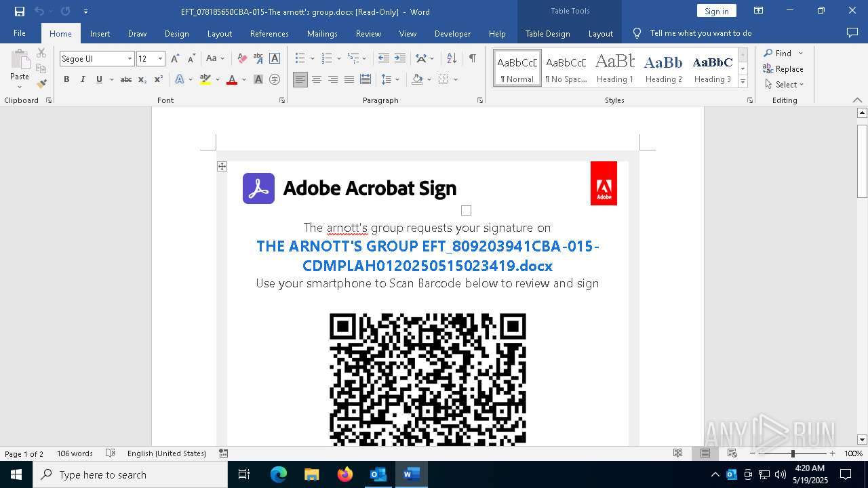The width and height of the screenshot is (868, 488).
Task: Open the font size dropdown
Action: (160, 59)
